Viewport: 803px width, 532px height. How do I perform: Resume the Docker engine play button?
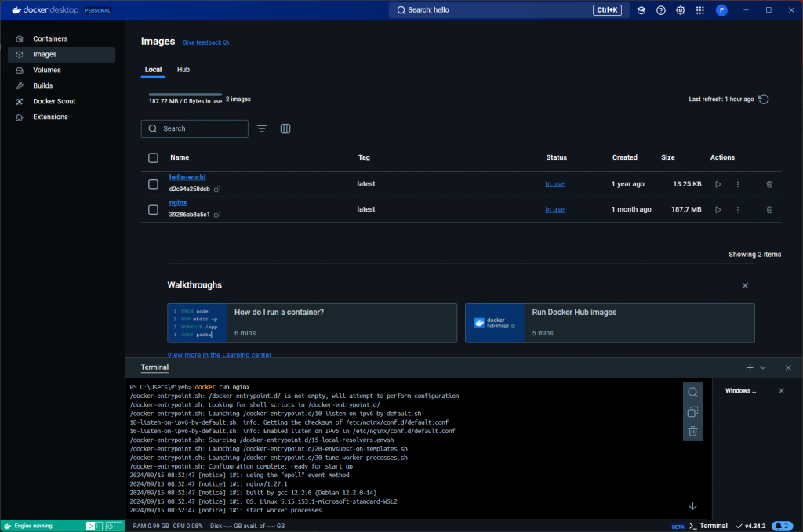[x=90, y=526]
